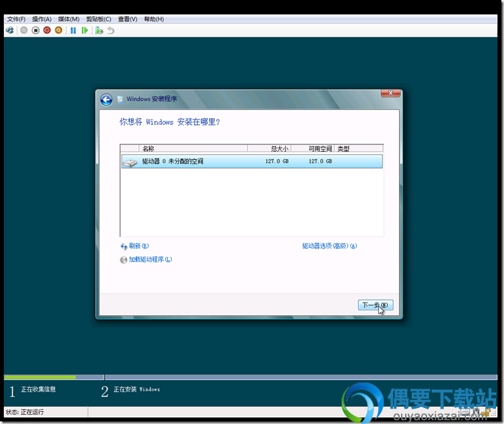The height and width of the screenshot is (424, 504).
Task: Click the Ctrl+Alt+Delete toolbar icon
Action: tap(10, 30)
